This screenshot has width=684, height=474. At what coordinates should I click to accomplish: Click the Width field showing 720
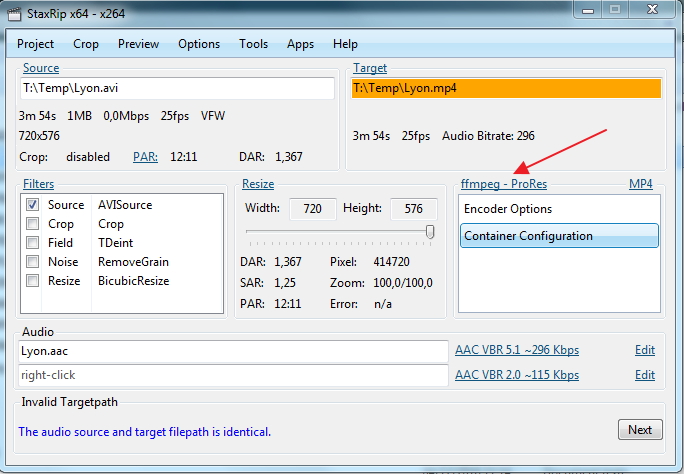pyautogui.click(x=313, y=209)
